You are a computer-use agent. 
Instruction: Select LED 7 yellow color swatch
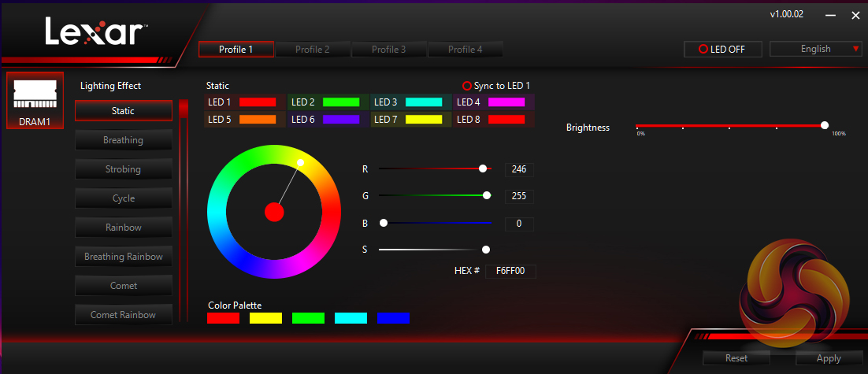[x=424, y=120]
